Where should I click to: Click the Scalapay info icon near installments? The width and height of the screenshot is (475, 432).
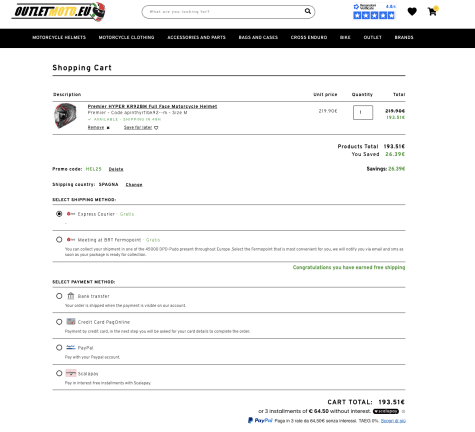pyautogui.click(x=403, y=411)
